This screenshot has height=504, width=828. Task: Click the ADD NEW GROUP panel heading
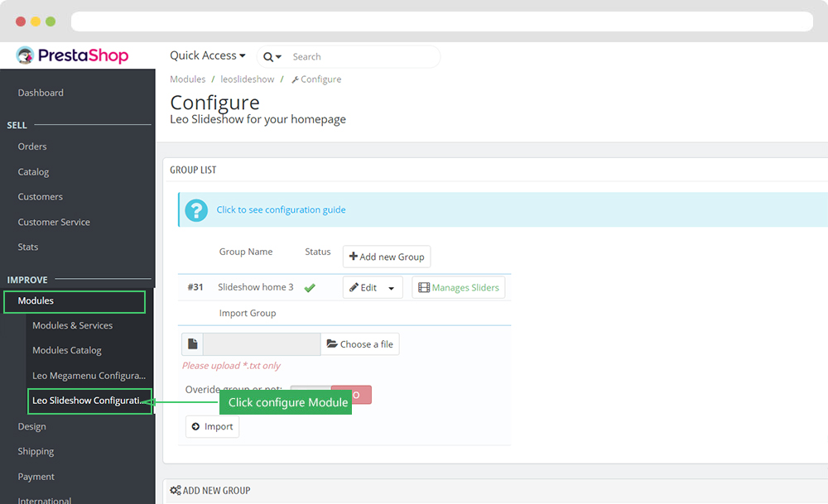(x=210, y=491)
